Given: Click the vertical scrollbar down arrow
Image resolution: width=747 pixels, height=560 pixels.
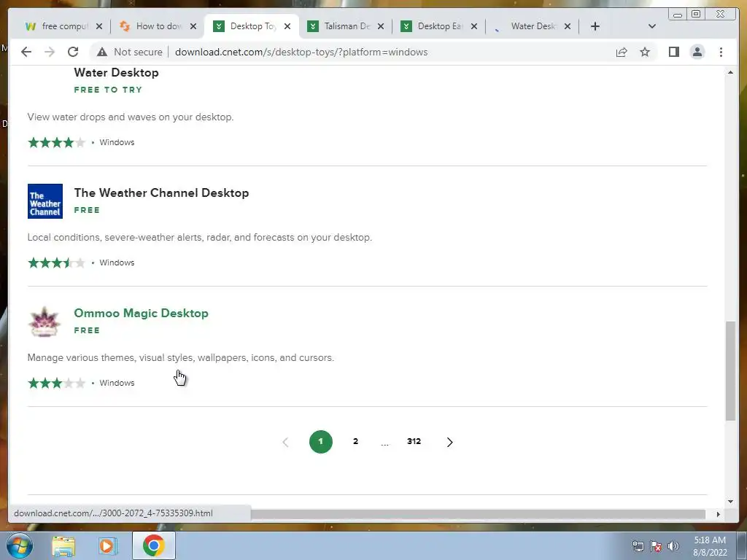Looking at the screenshot, I should click(x=730, y=501).
